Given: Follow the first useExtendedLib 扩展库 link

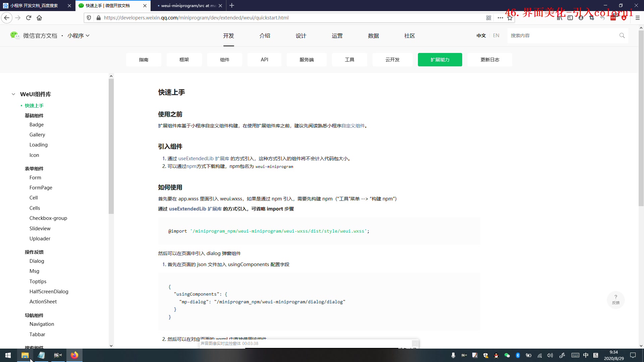Looking at the screenshot, I should (204, 159).
